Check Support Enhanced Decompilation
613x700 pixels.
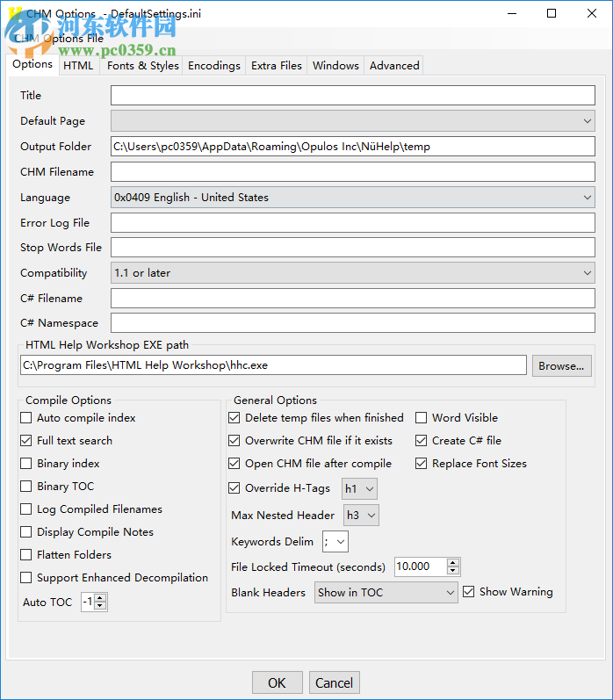pyautogui.click(x=26, y=578)
